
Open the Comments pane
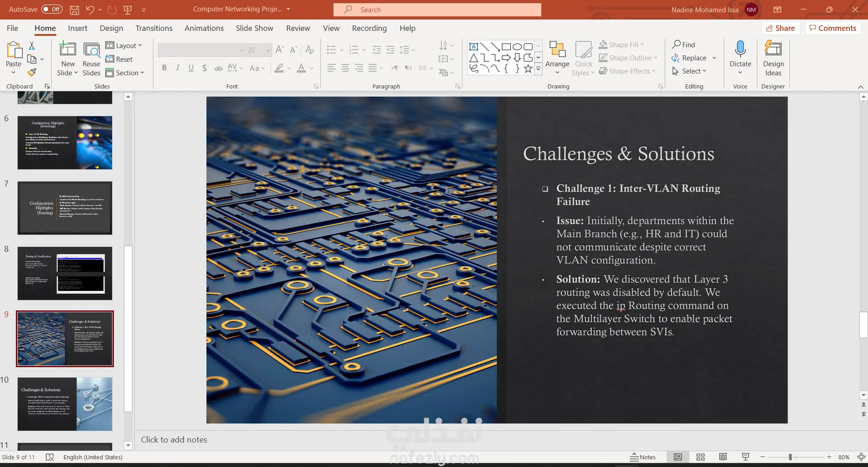point(833,28)
